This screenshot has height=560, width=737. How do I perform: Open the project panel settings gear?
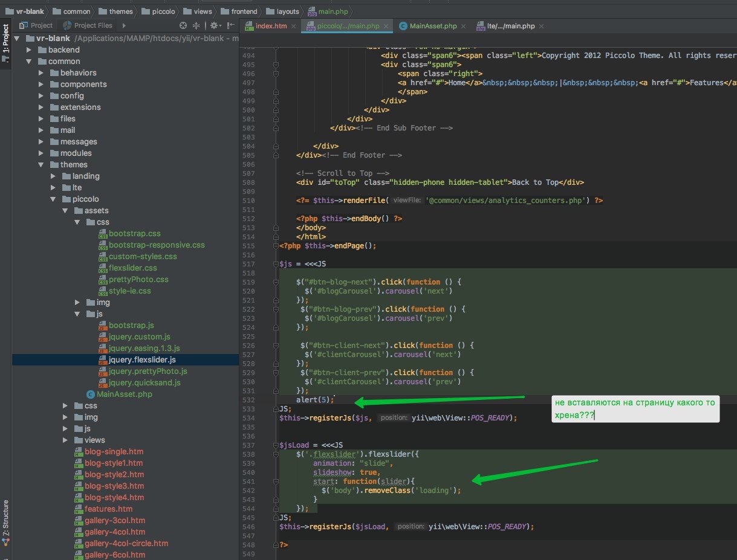coord(213,25)
